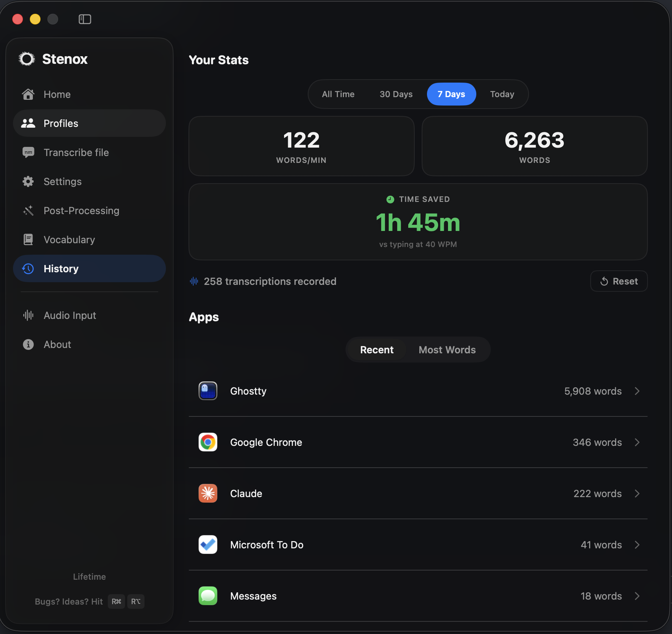672x634 pixels.
Task: Click the History clock icon
Action: point(28,269)
